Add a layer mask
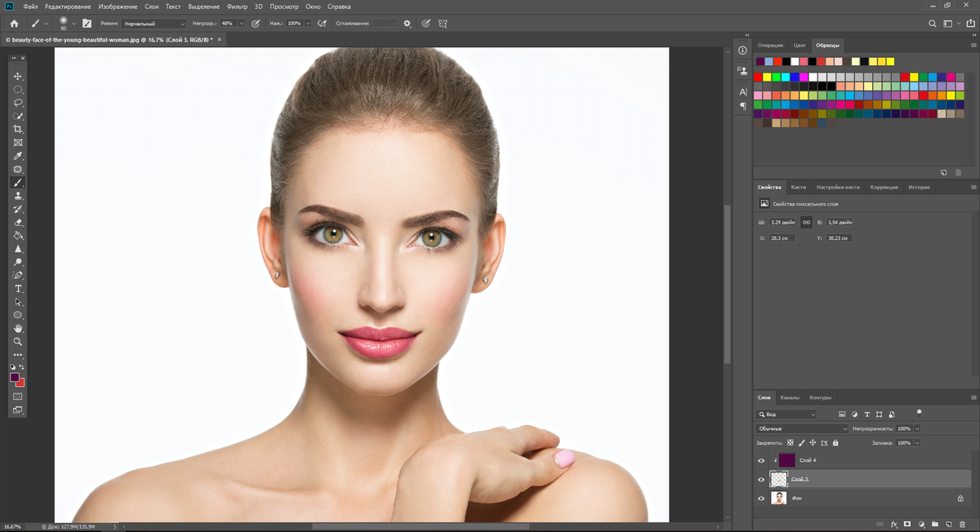980x532 pixels. tap(907, 524)
